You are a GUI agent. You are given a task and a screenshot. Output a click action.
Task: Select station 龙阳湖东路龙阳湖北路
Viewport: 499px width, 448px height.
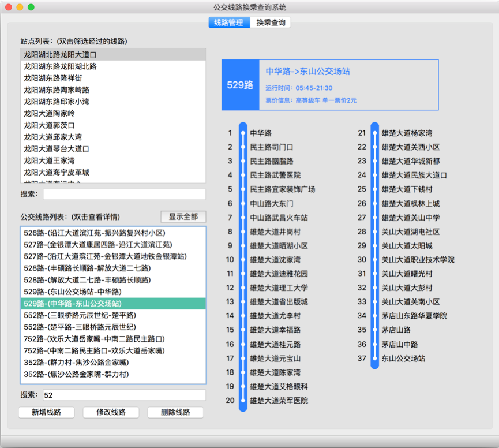coord(113,66)
